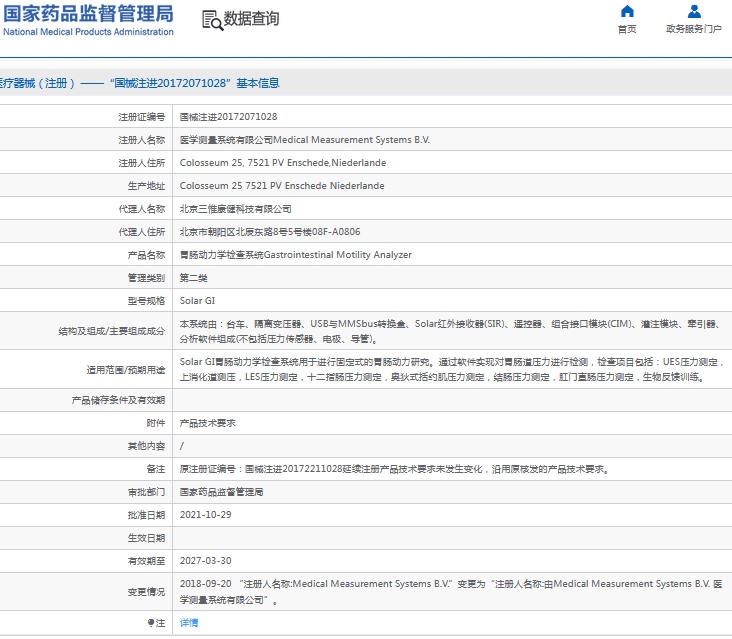The image size is (732, 639).
Task: Select management category value 第二类
Action: [x=194, y=278]
